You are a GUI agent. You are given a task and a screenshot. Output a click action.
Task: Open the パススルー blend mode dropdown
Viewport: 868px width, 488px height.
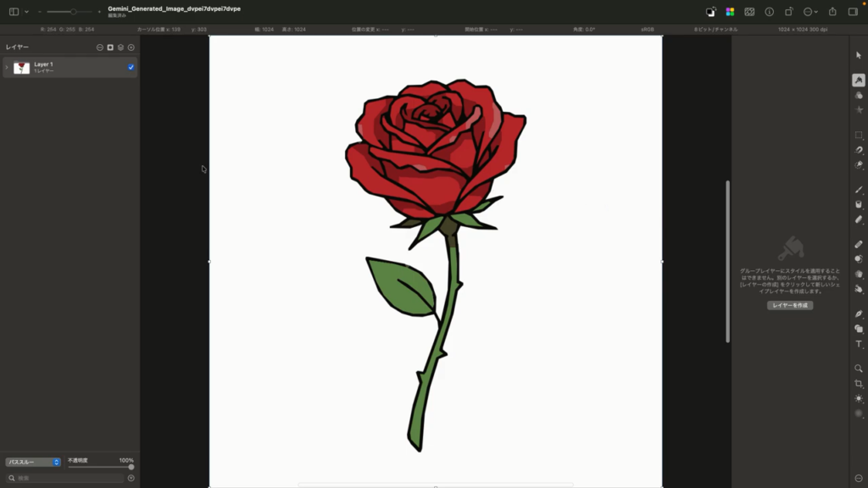click(33, 463)
